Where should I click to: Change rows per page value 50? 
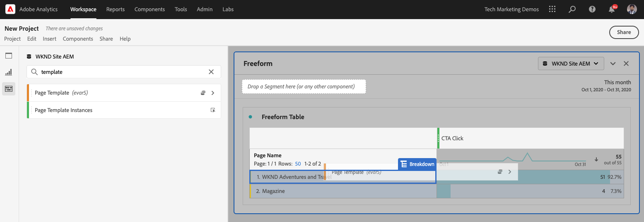point(298,164)
